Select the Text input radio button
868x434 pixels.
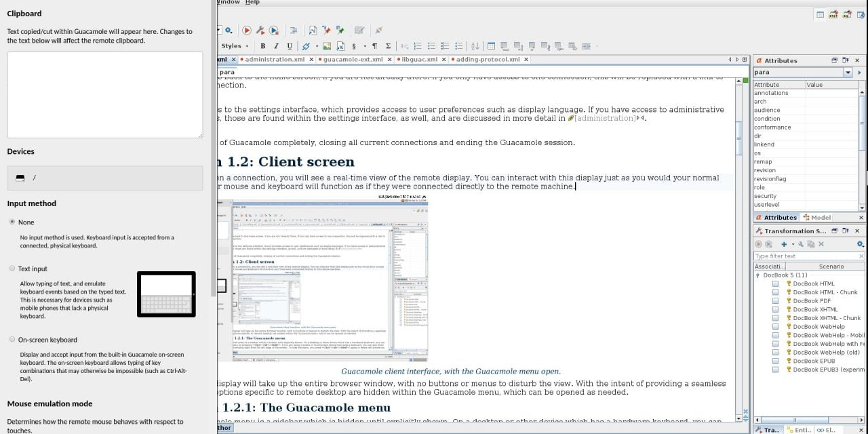click(x=12, y=269)
